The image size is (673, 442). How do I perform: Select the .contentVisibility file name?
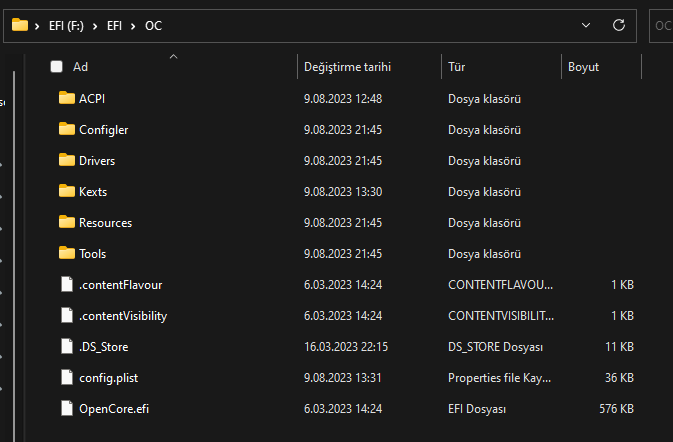click(x=122, y=315)
